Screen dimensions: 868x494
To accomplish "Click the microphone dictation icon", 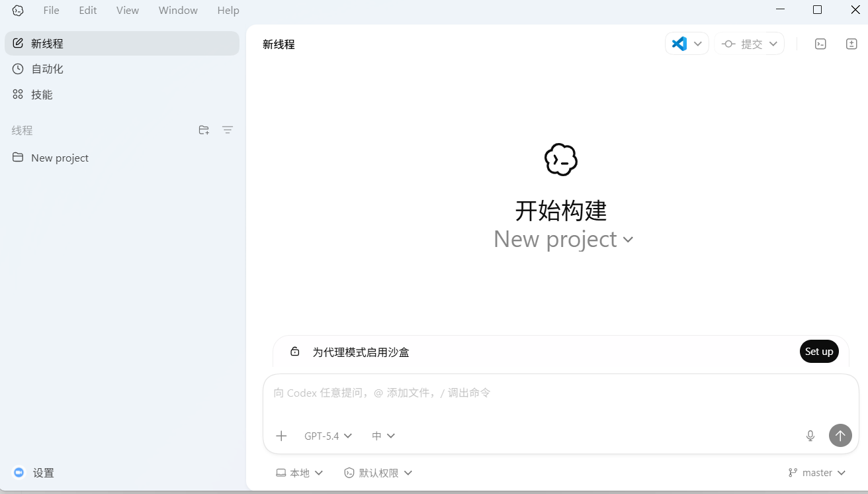I will tap(810, 436).
